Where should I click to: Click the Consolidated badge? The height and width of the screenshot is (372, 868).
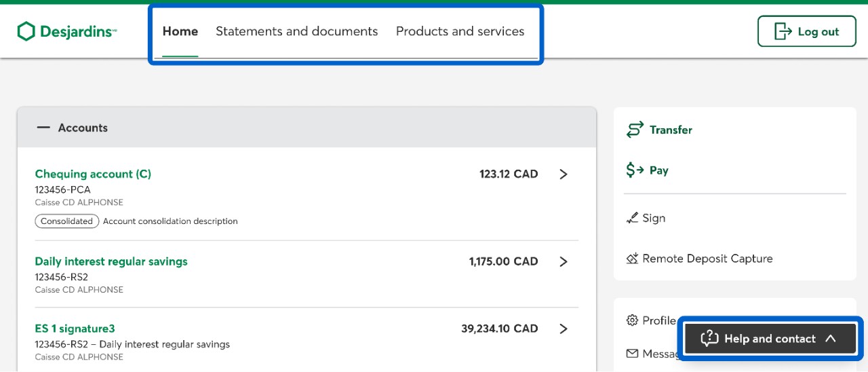pos(66,221)
